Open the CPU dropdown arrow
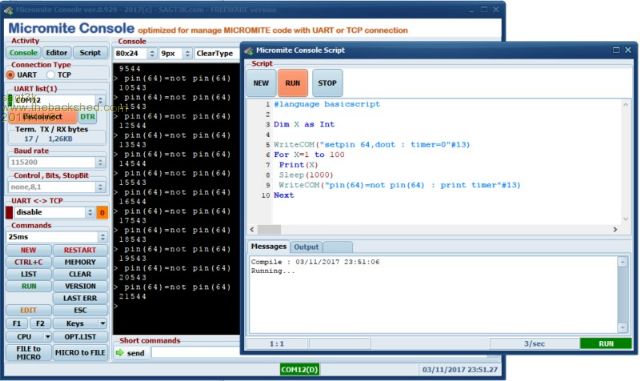The width and height of the screenshot is (640, 381). click(47, 336)
